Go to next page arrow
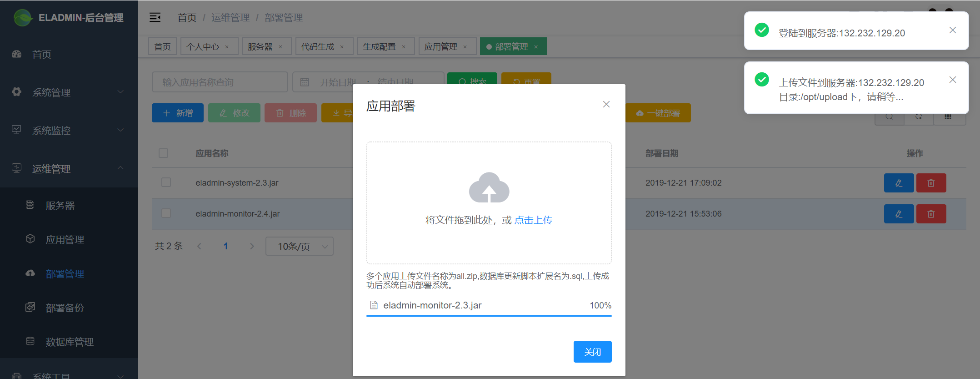Screen dimensions: 980x379 click(x=252, y=246)
